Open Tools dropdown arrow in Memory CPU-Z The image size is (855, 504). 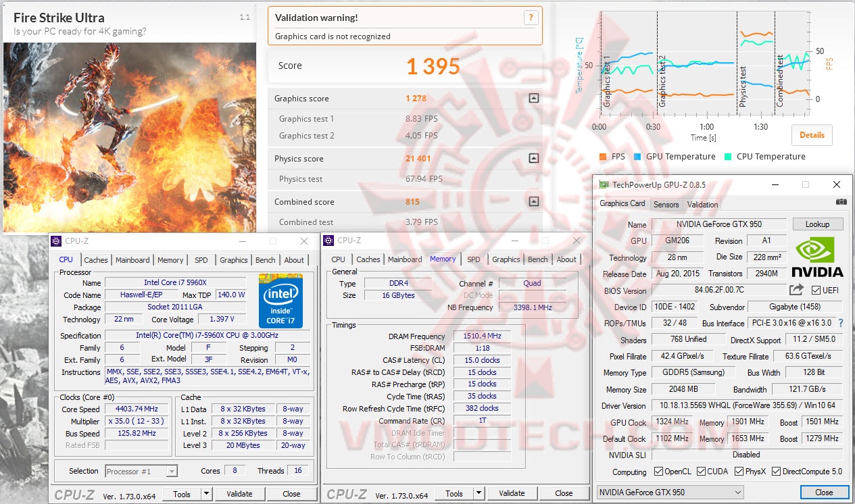point(479,493)
